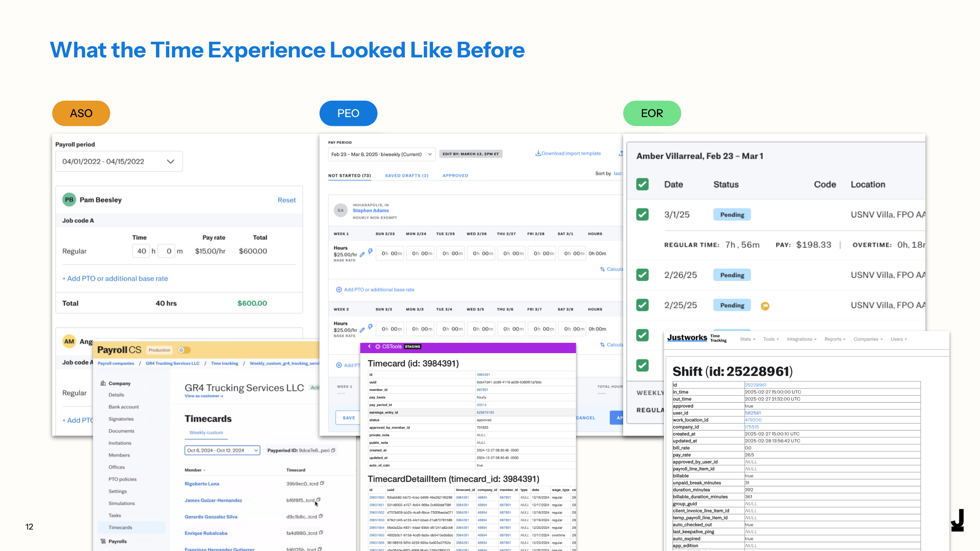The image size is (980, 551).
Task: Click the CANCEL button in PEO panel
Action: tap(585, 418)
